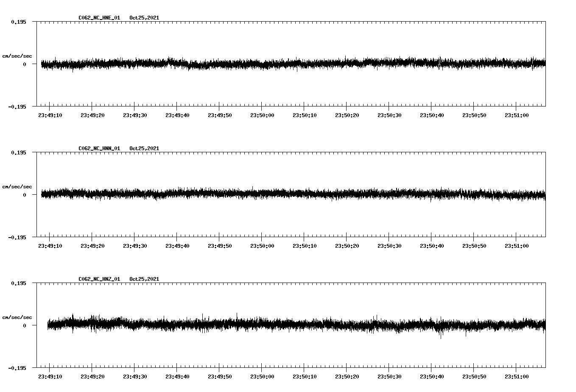Click the 23:50:00 time label under the HNE plot

click(262, 115)
